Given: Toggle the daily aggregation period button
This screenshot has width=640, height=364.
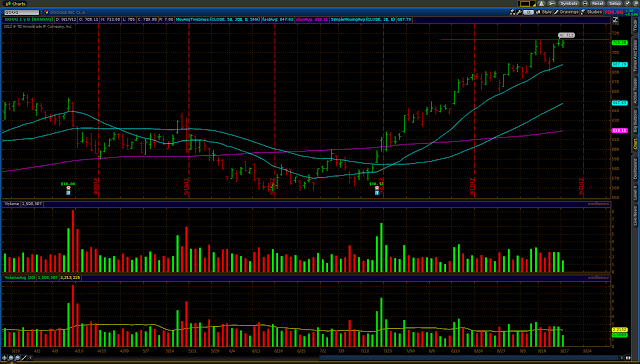Looking at the screenshot, I should pos(529,12).
